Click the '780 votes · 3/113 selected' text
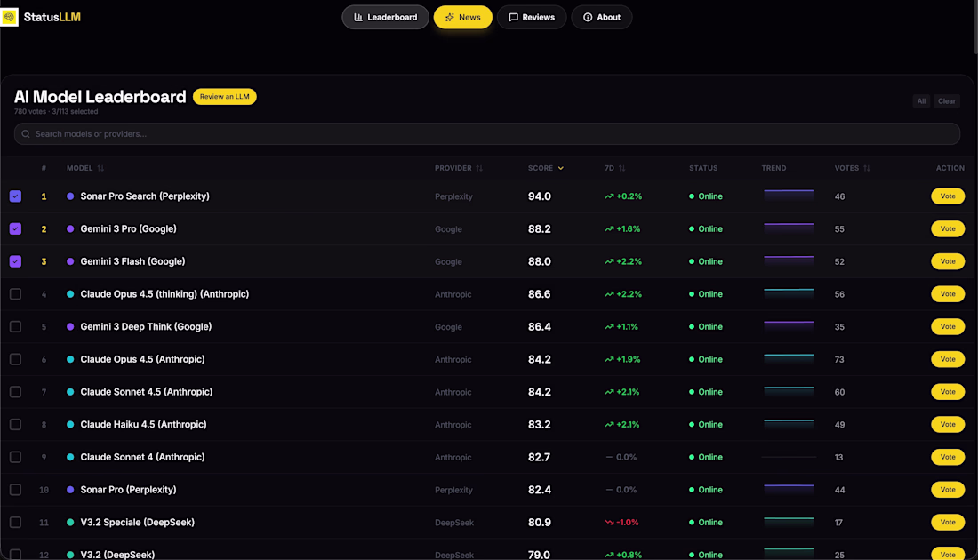 coord(56,112)
